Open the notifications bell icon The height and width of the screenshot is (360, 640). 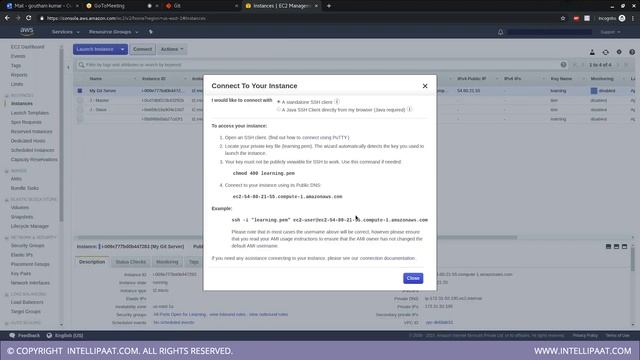tap(500, 32)
